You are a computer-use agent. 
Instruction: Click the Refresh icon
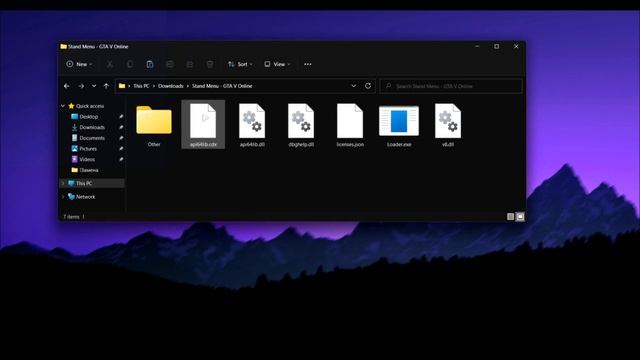(368, 86)
